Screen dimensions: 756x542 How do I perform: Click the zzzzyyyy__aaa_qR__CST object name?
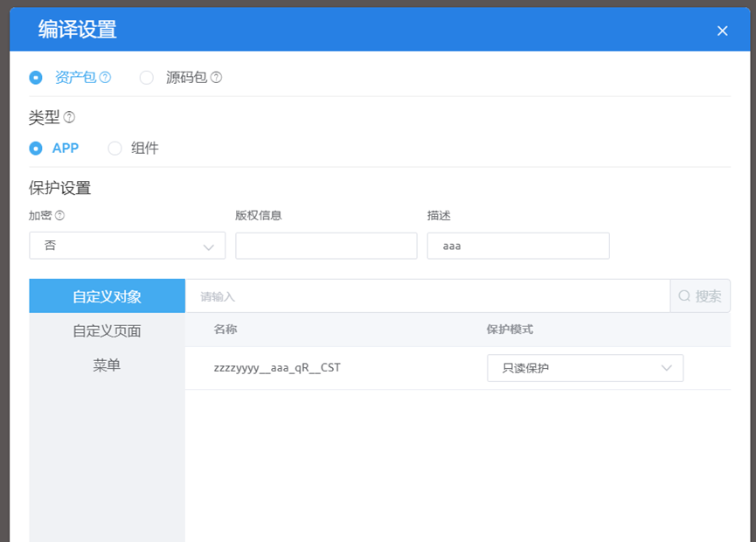277,368
